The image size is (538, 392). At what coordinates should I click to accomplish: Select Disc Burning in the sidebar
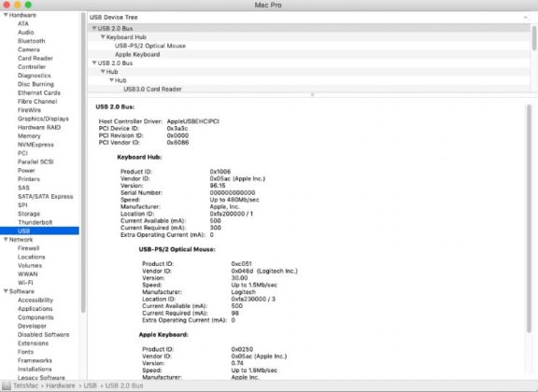coord(35,84)
